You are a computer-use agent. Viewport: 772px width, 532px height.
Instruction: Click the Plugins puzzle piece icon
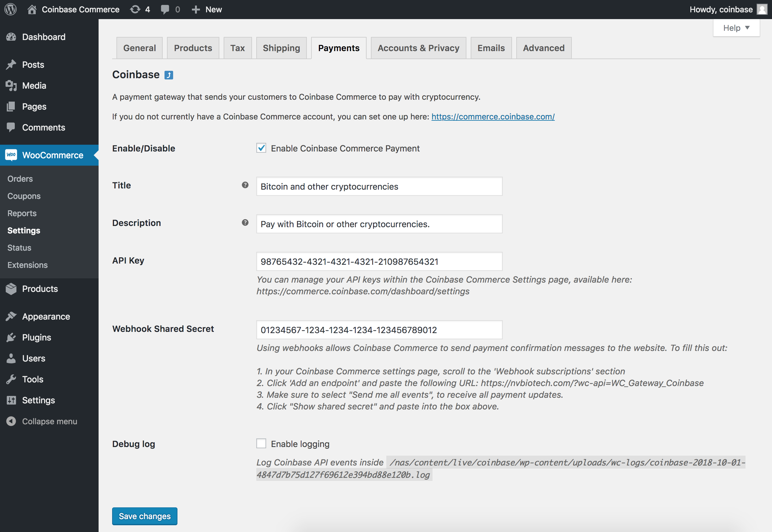pos(12,337)
